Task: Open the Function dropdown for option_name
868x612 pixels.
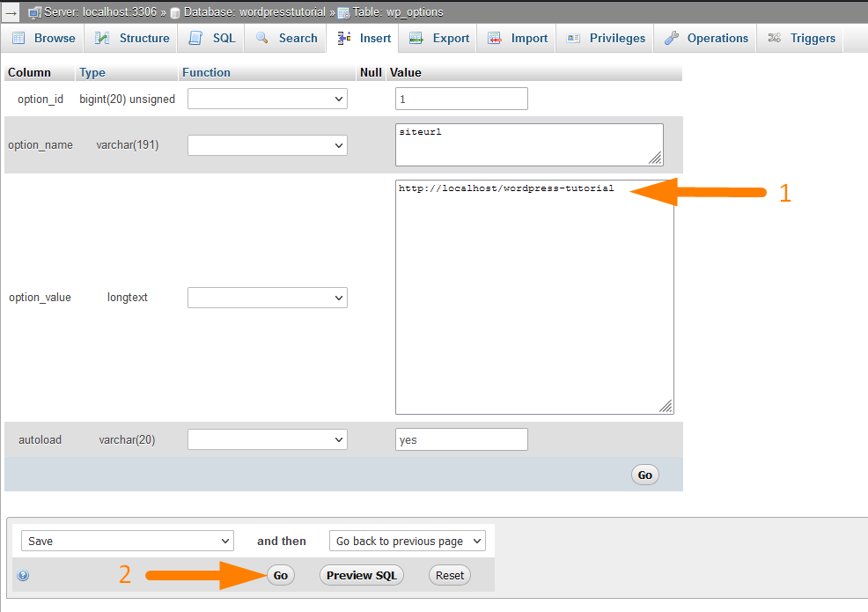Action: point(268,145)
